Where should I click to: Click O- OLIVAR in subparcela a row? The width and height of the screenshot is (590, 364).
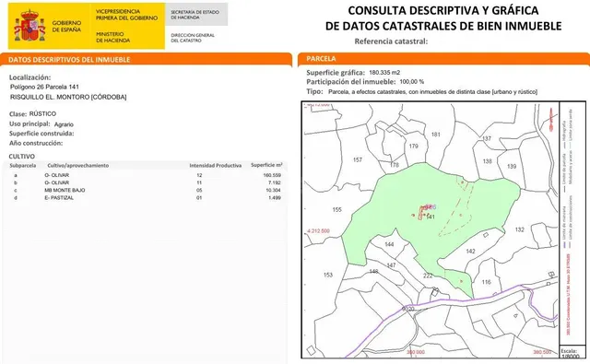(x=56, y=175)
